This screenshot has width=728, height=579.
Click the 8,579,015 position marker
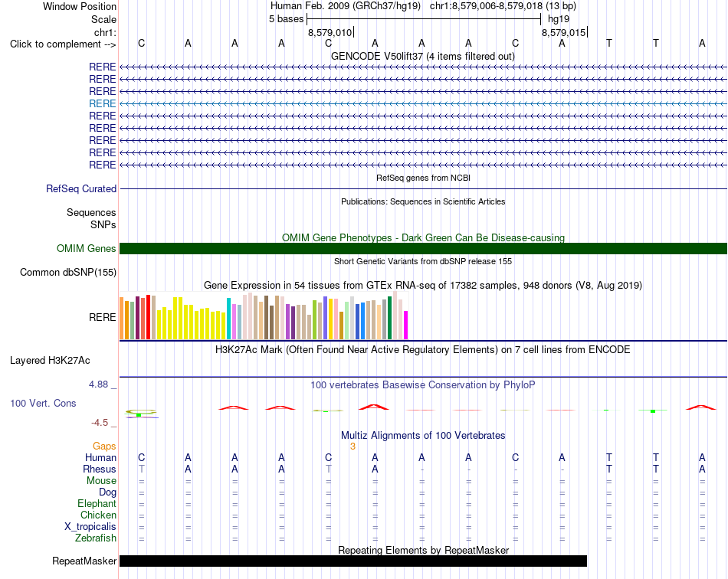point(564,32)
